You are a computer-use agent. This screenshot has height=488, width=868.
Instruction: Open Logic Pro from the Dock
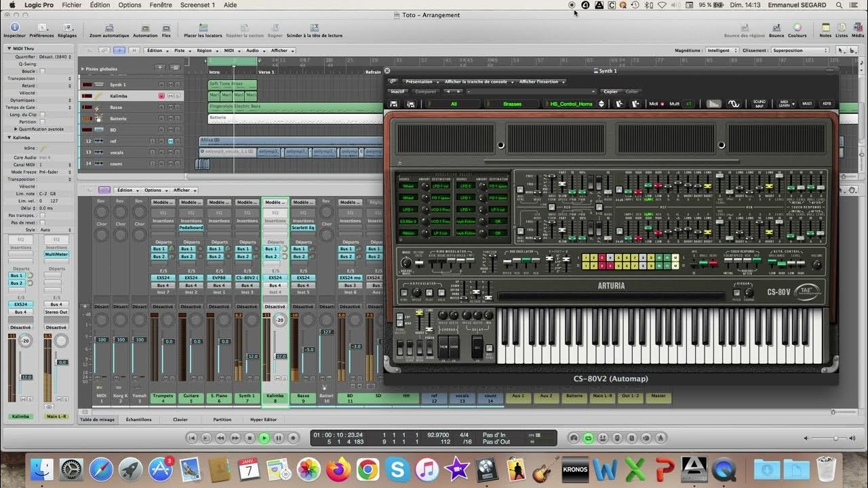point(486,469)
